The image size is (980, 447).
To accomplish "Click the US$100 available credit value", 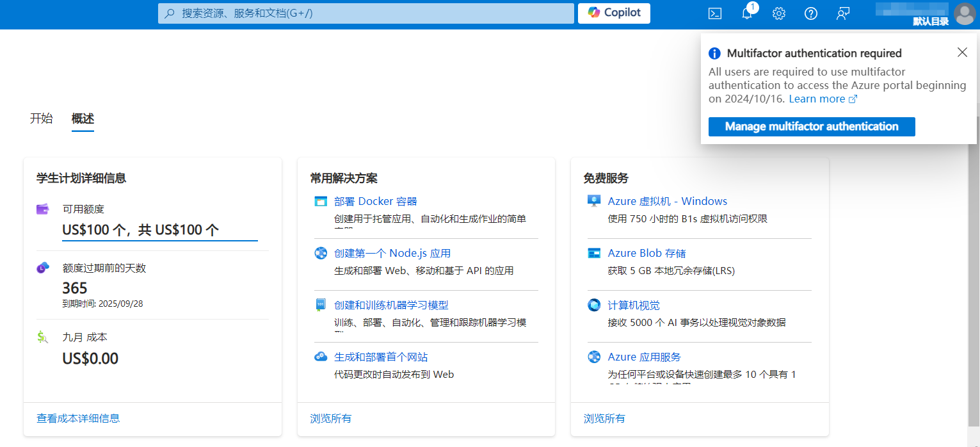I will (141, 230).
